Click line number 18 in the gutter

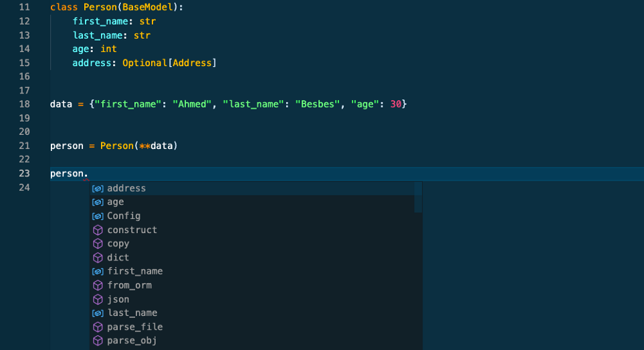(x=24, y=104)
